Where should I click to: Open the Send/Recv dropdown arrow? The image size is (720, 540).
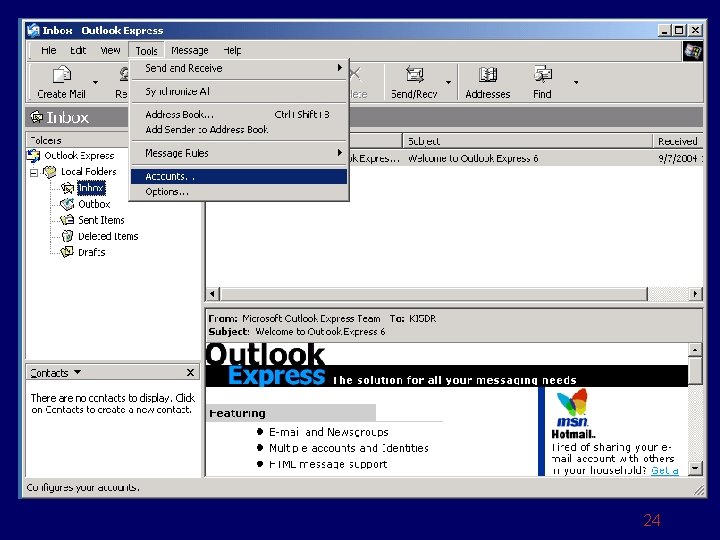click(x=448, y=83)
